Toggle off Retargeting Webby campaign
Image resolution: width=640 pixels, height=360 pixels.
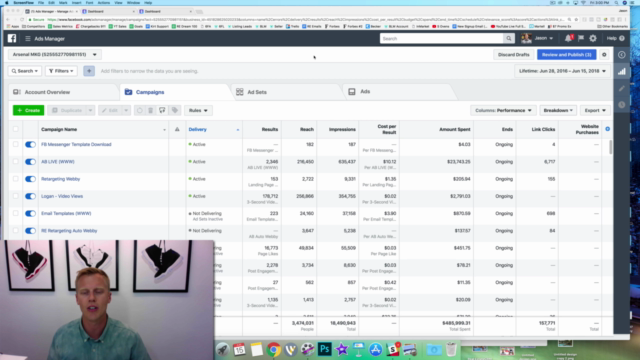coord(30,179)
